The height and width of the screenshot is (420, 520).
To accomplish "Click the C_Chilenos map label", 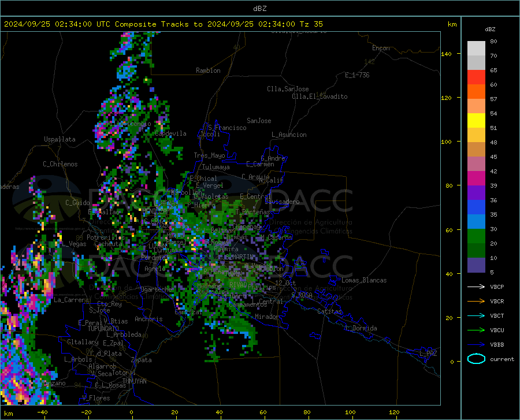I will click(x=60, y=164).
